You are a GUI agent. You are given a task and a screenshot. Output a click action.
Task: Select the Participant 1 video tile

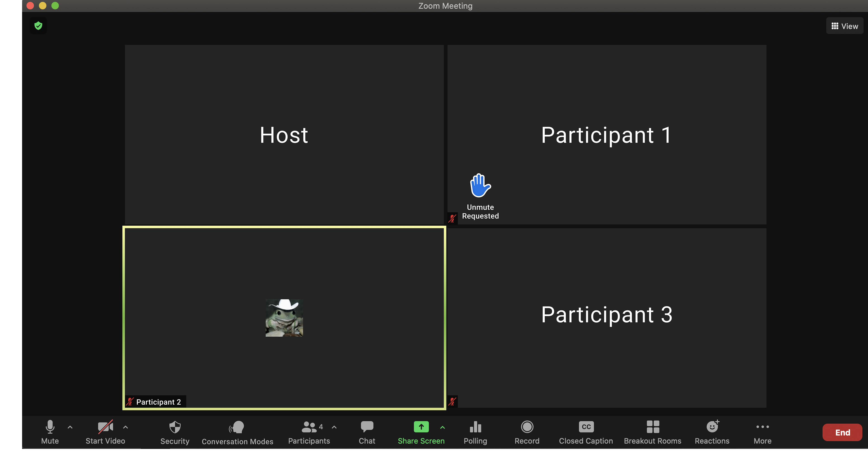tap(606, 135)
